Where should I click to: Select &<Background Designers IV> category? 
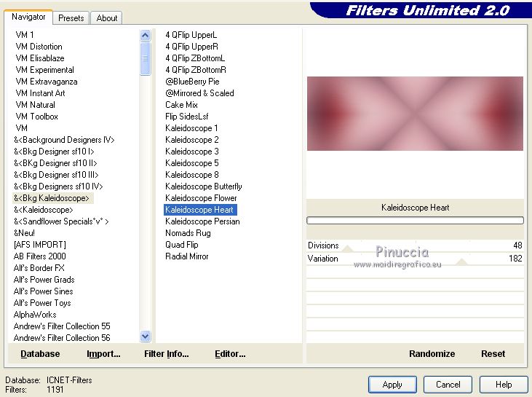point(64,140)
